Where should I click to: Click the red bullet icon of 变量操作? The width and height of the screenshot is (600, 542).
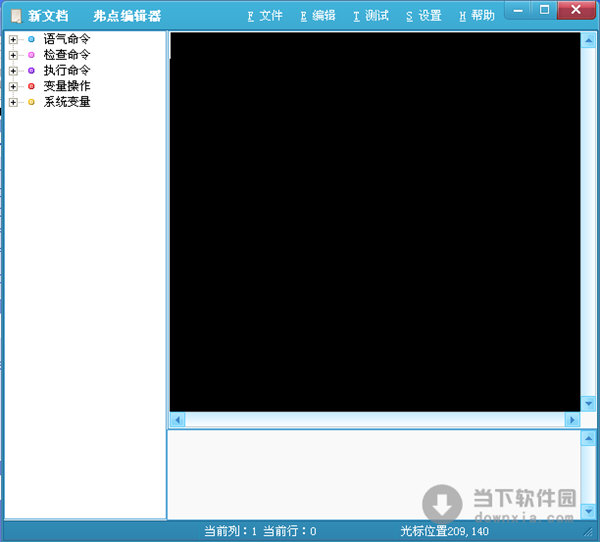click(31, 86)
